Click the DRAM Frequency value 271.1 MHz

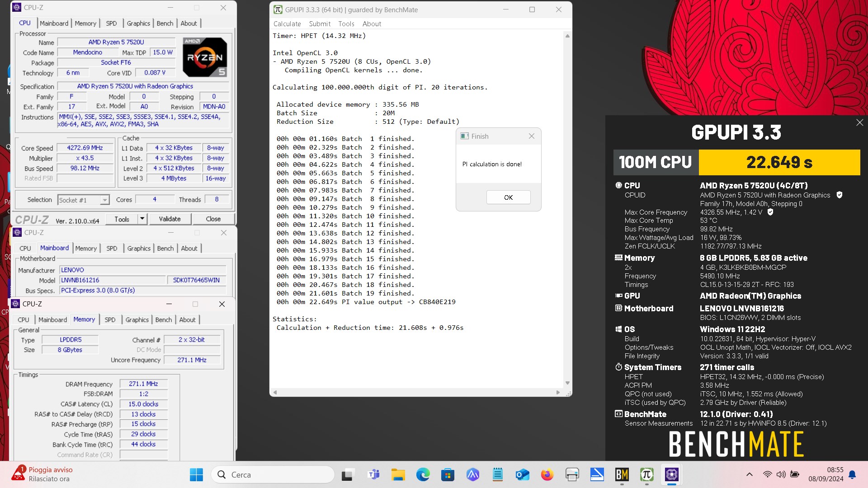click(143, 384)
